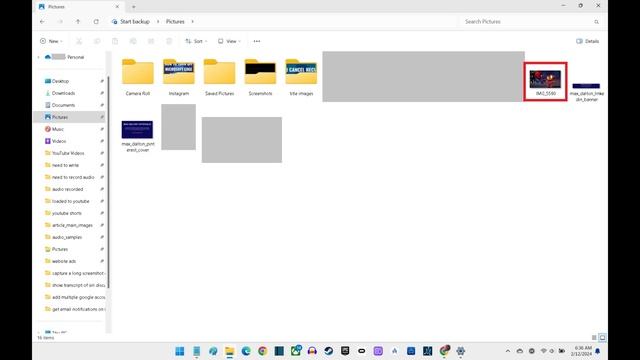Open 'youtube shorts' pinned folder

pos(67,213)
